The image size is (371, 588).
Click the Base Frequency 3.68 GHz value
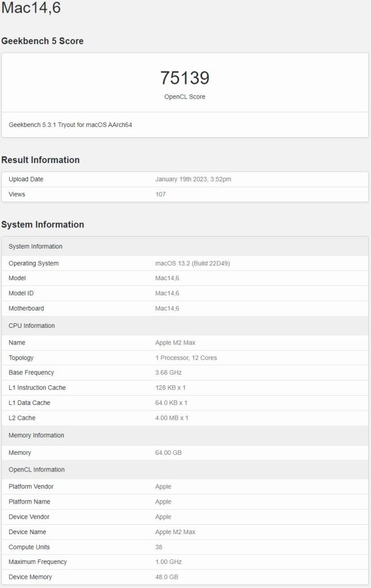coord(168,373)
